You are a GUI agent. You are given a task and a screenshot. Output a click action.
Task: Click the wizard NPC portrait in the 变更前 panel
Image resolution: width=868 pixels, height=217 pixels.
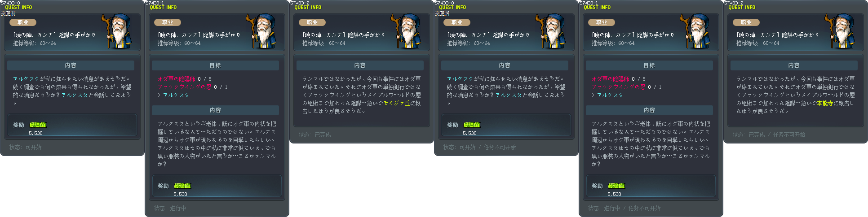tap(118, 30)
